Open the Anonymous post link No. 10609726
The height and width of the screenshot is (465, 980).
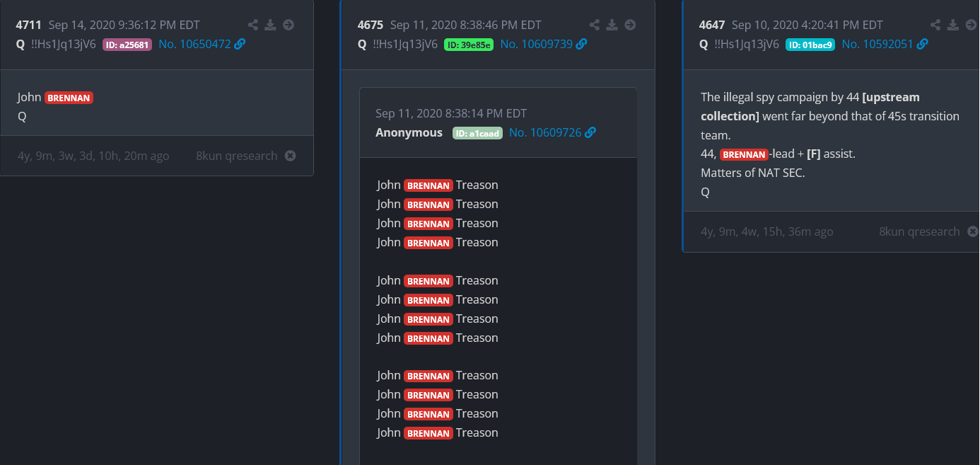pos(545,132)
